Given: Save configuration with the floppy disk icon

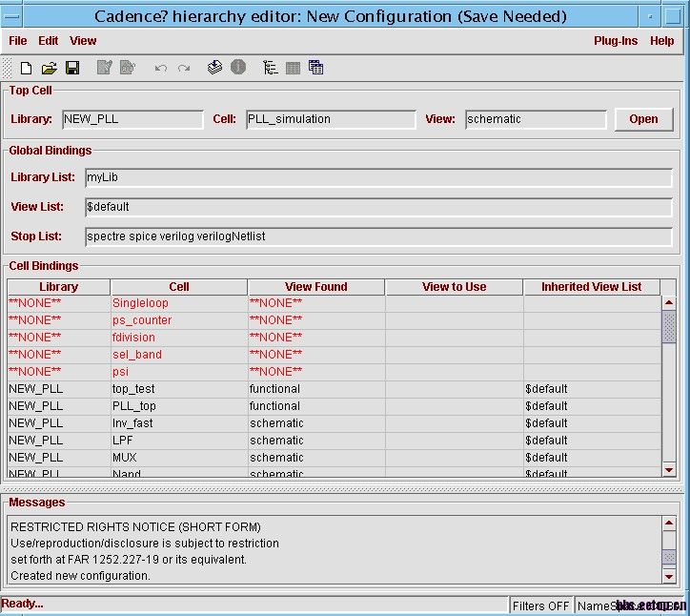Looking at the screenshot, I should (x=72, y=68).
